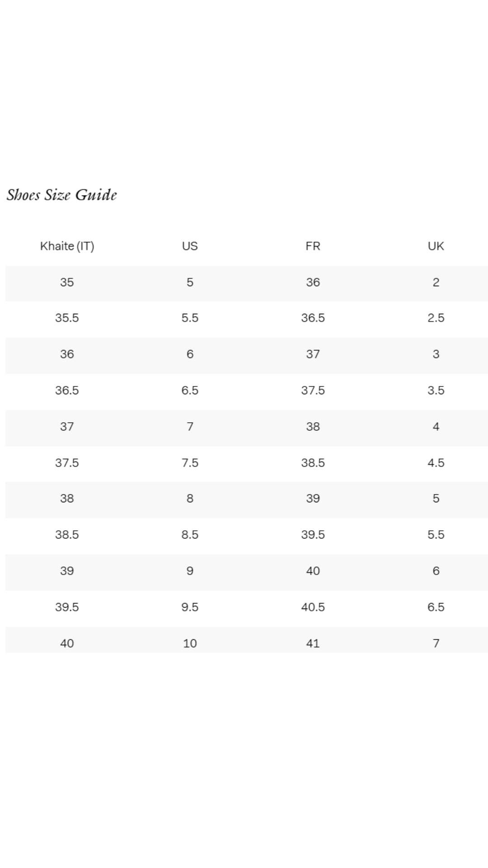Click the Shoes Size Guide heading

coord(62,195)
